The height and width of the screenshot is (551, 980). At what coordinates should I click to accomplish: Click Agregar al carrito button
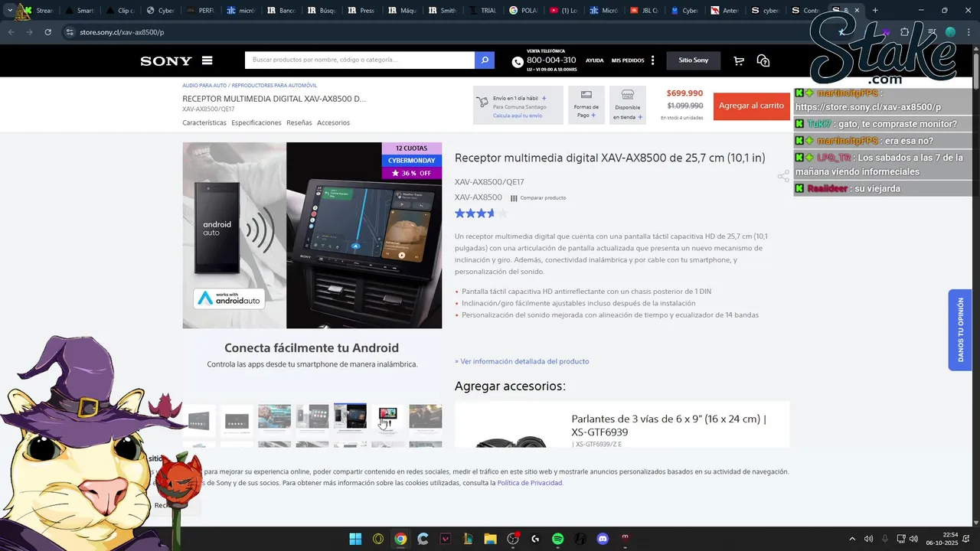click(751, 106)
